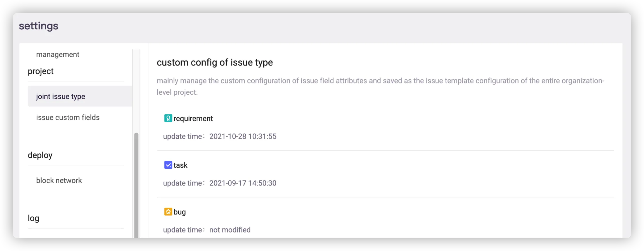The width and height of the screenshot is (644, 251).
Task: Click the teal requirement lightbulb icon
Action: (x=168, y=118)
